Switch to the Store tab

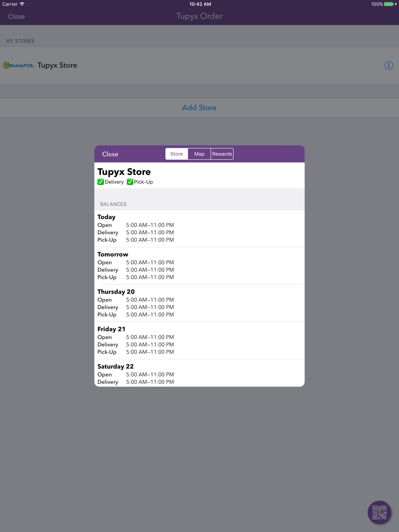click(x=176, y=154)
